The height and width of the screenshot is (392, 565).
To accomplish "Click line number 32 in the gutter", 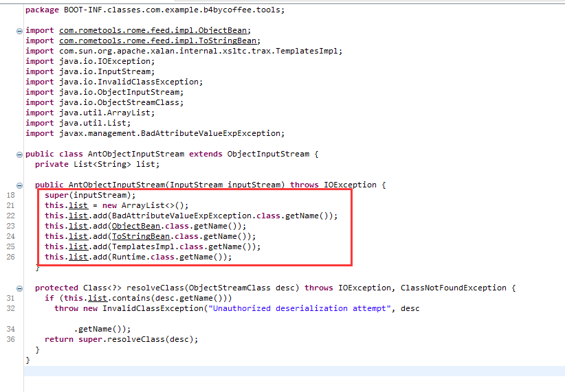I will click(11, 308).
